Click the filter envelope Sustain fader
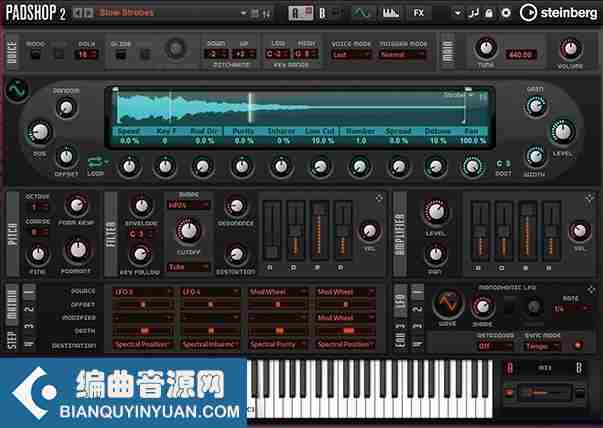 pos(319,231)
